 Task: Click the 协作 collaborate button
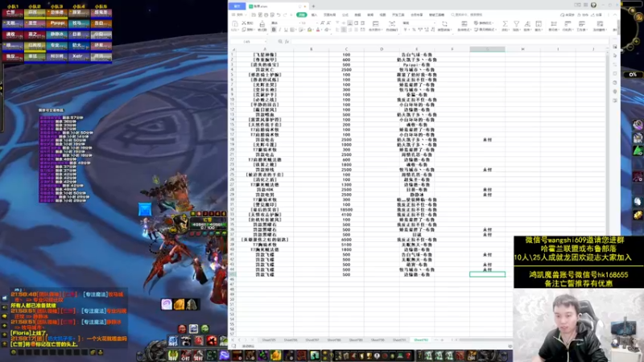(x=583, y=14)
